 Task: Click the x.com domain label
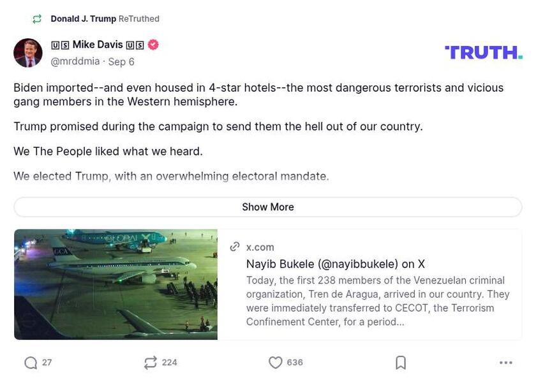point(258,247)
